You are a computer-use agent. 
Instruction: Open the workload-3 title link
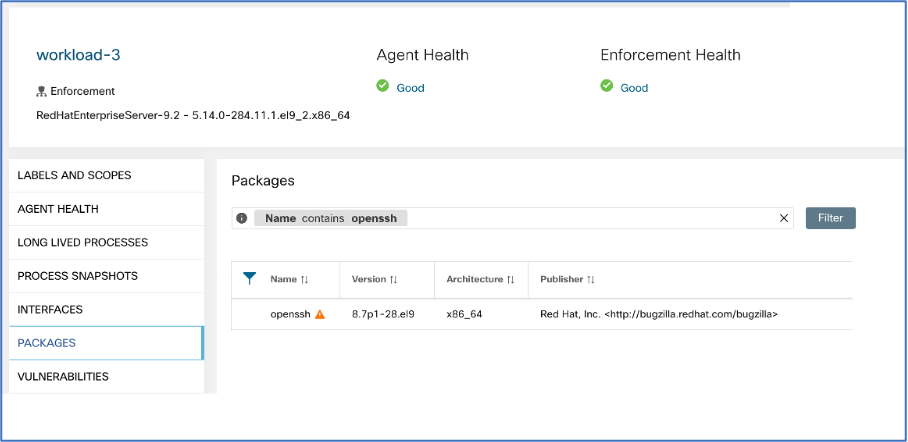click(78, 55)
